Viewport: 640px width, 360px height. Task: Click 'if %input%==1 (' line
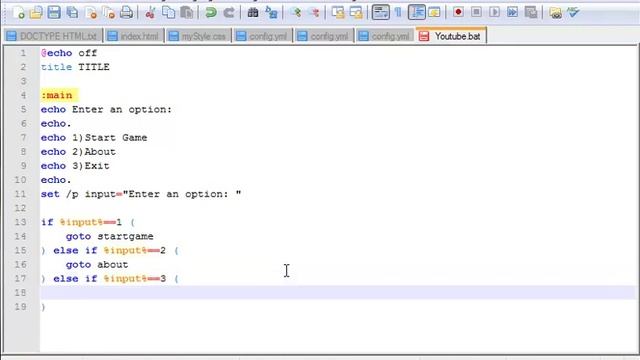pyautogui.click(x=88, y=222)
